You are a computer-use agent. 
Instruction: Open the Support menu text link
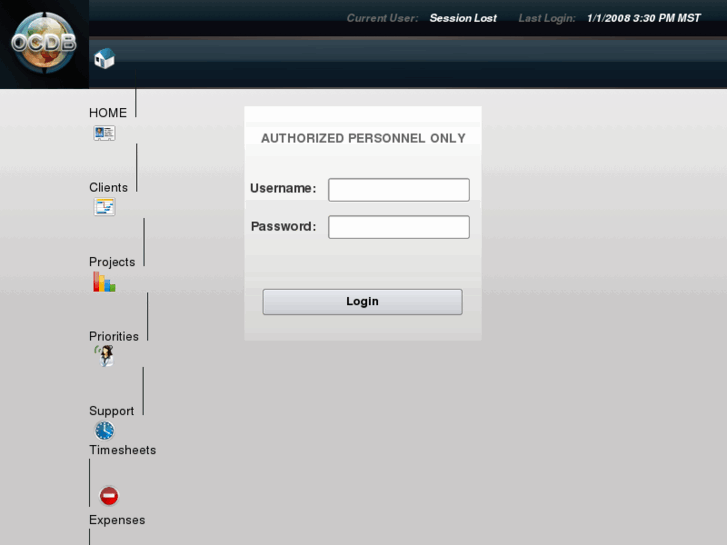click(x=112, y=411)
